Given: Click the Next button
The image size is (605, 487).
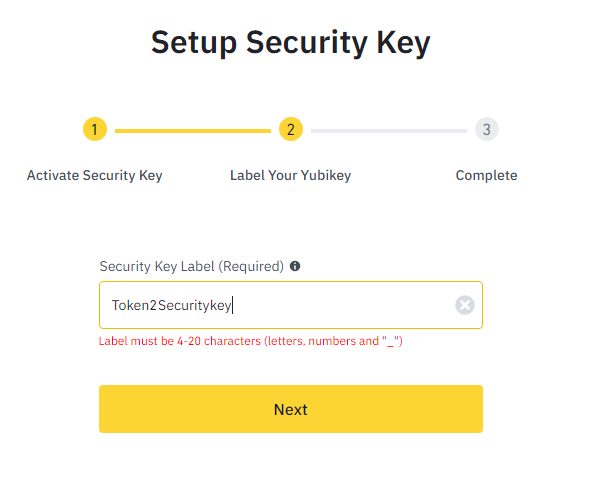Looking at the screenshot, I should [x=291, y=409].
